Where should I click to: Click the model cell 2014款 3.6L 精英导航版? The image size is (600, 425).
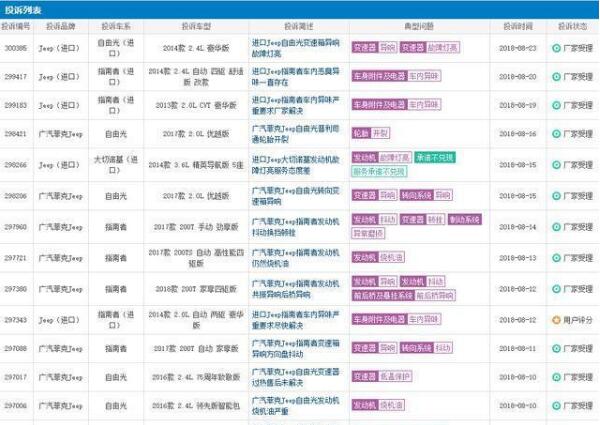[x=196, y=165]
